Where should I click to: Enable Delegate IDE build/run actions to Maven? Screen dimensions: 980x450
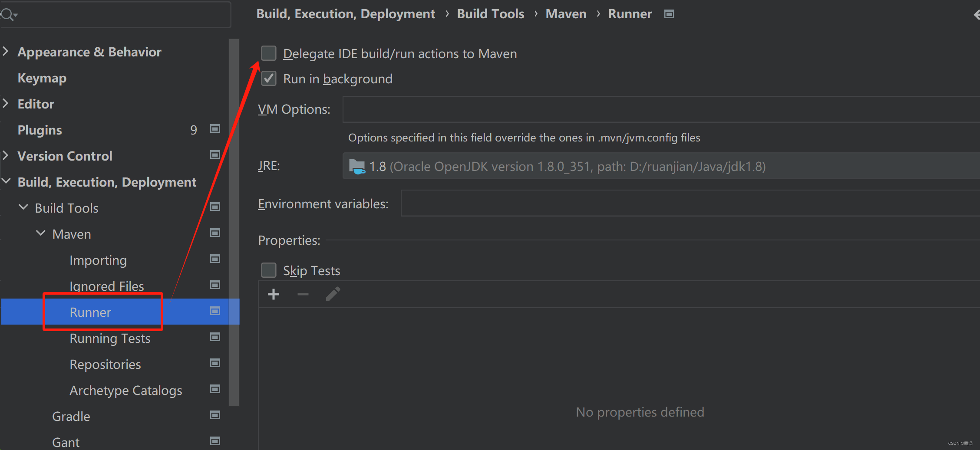tap(269, 53)
